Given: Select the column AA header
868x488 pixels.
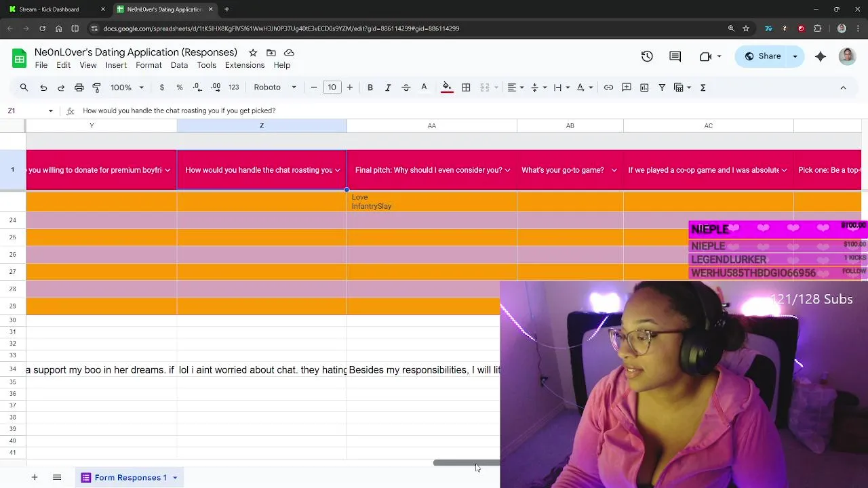Looking at the screenshot, I should click(432, 125).
